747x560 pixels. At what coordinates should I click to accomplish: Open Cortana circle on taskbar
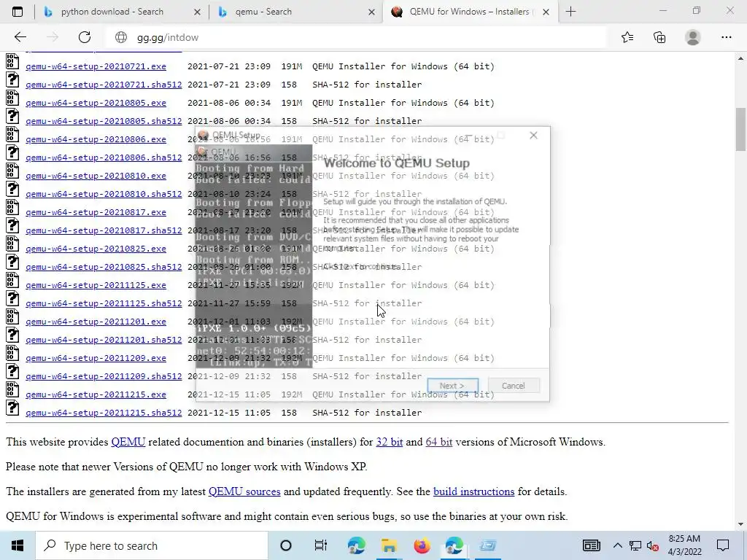(x=286, y=545)
